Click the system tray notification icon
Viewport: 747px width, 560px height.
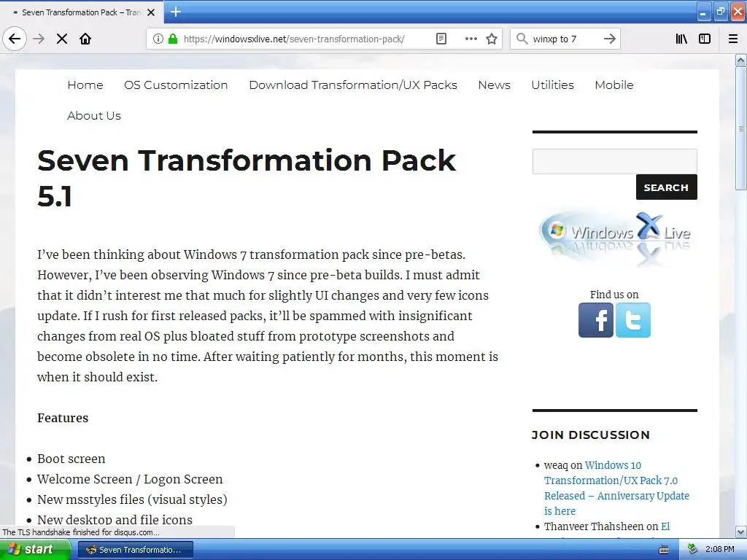click(692, 549)
